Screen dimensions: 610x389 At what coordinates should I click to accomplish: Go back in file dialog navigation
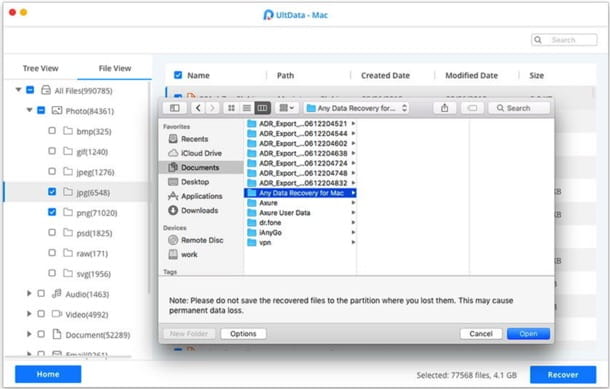tap(198, 108)
